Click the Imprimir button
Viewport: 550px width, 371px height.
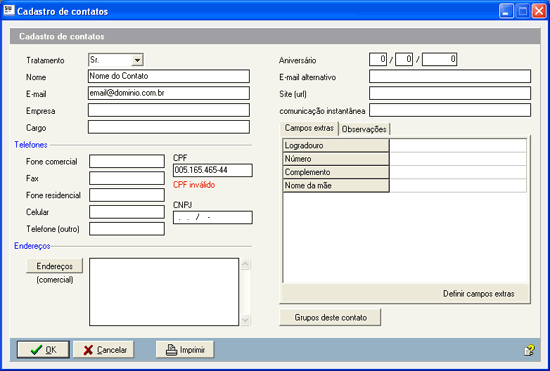click(185, 350)
